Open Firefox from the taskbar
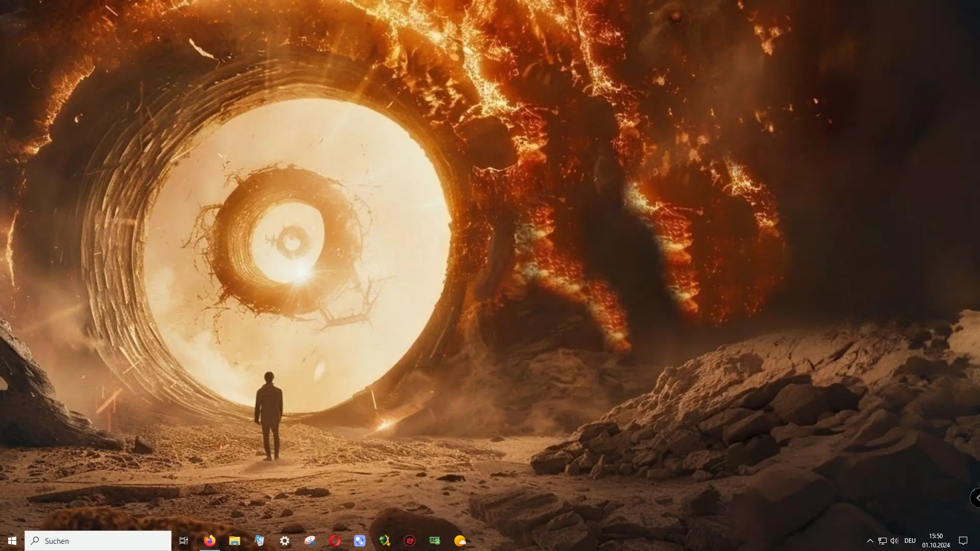 pos(210,541)
